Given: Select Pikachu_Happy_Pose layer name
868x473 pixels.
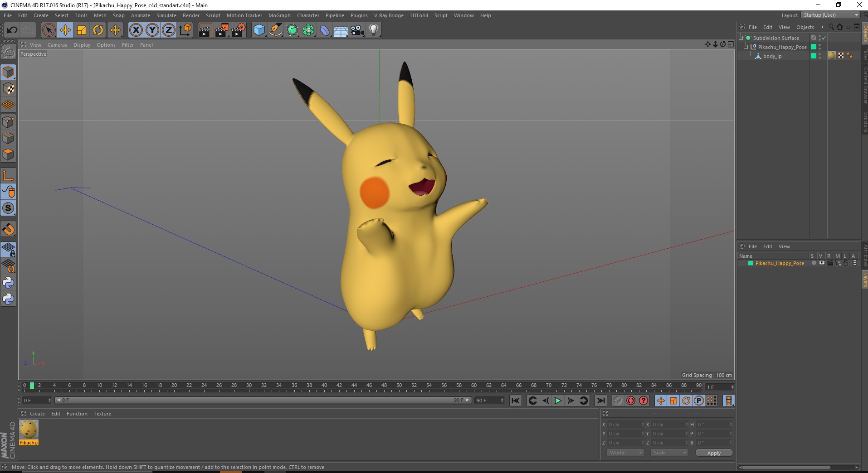Looking at the screenshot, I should (780, 263).
